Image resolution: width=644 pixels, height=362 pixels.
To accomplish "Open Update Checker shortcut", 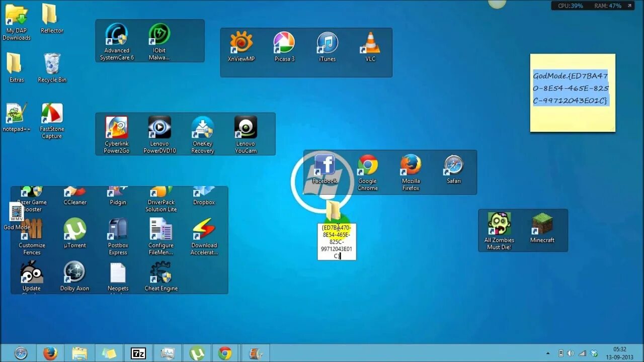I will [32, 277].
